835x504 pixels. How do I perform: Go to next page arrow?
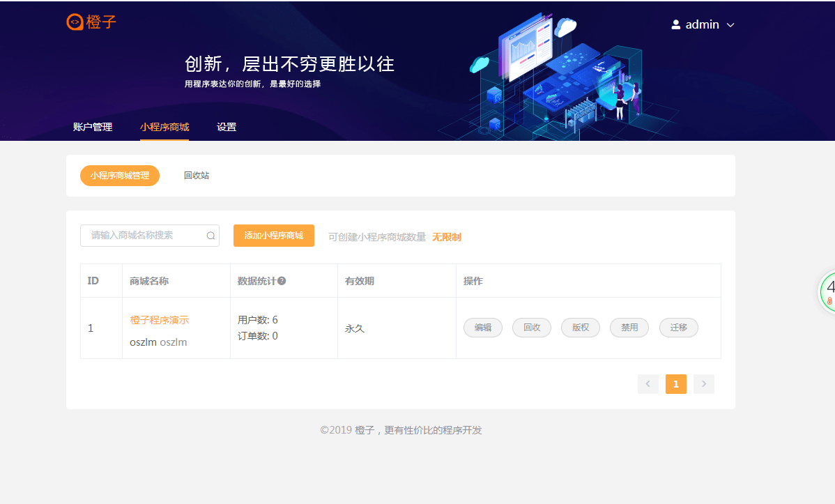(704, 384)
